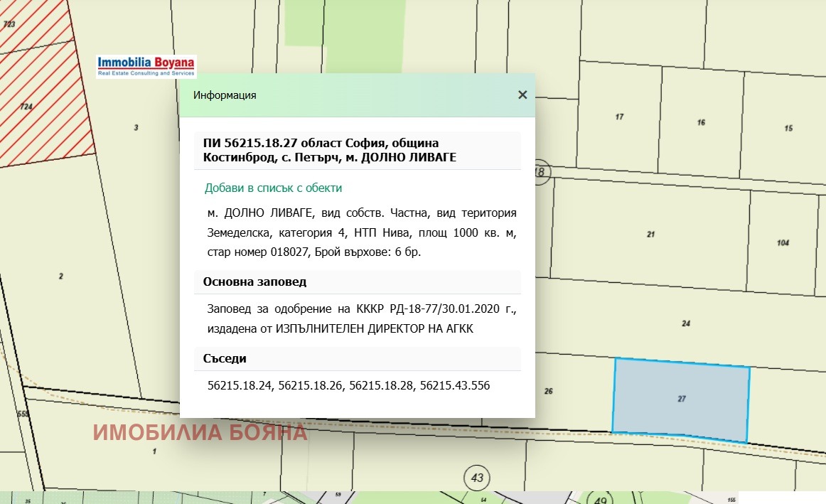
Task: Click parcel 2 on the map
Action: click(x=61, y=276)
